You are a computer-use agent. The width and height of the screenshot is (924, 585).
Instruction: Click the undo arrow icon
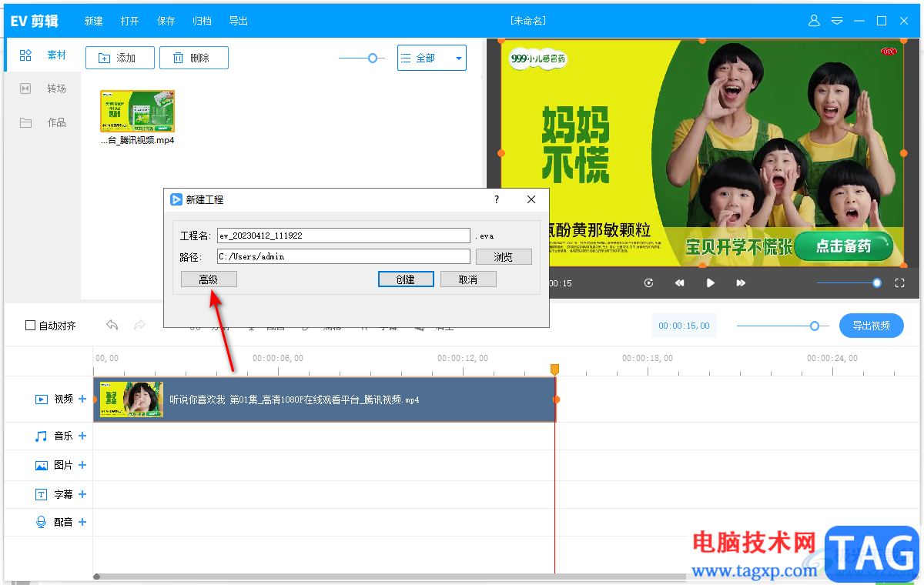(x=112, y=326)
